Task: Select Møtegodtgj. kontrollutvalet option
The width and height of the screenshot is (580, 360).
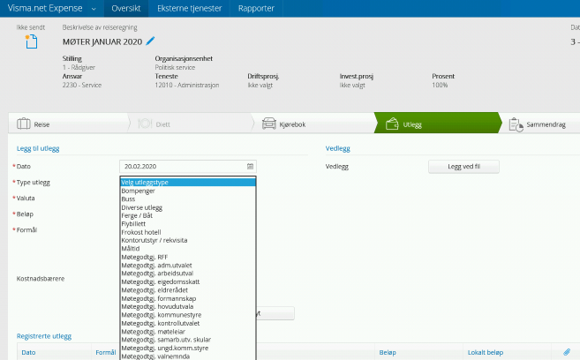Action: tap(188, 323)
